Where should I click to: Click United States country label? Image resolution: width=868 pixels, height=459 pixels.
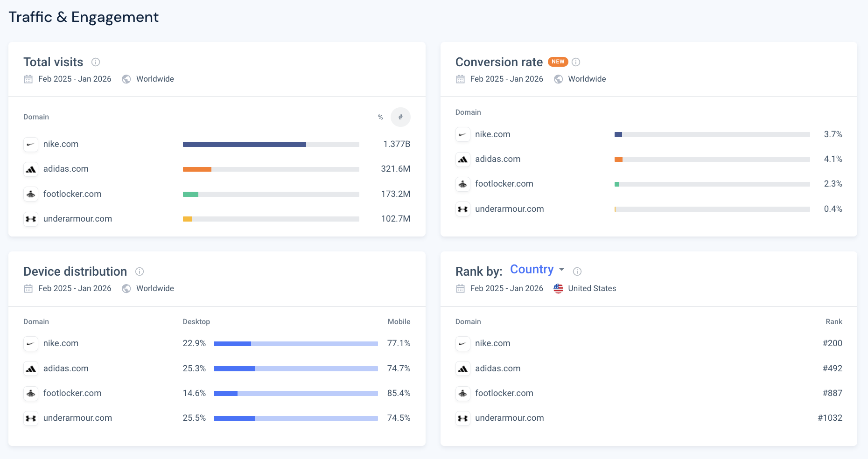tap(592, 289)
